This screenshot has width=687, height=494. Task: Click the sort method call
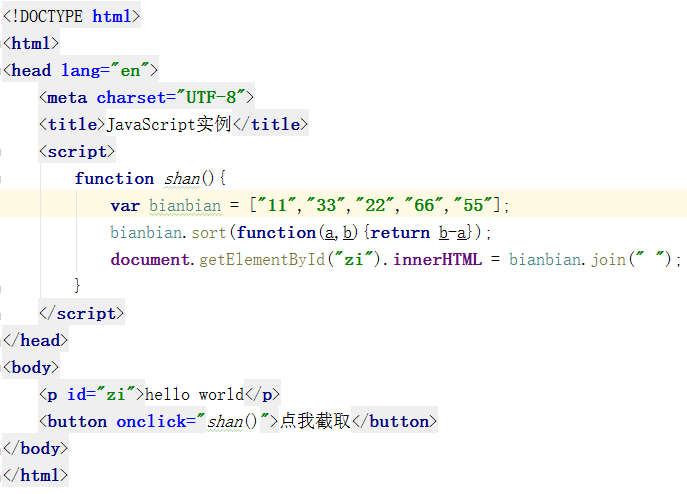(210, 233)
